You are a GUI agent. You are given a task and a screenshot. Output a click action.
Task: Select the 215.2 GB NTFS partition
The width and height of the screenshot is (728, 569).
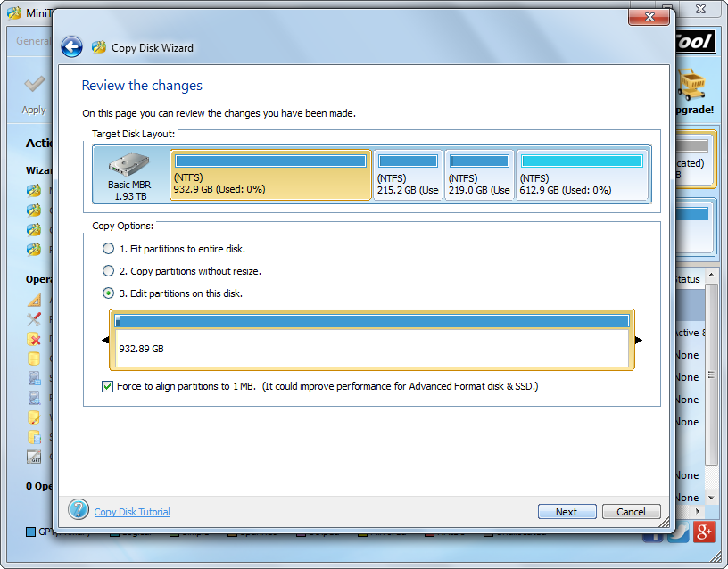pyautogui.click(x=408, y=175)
